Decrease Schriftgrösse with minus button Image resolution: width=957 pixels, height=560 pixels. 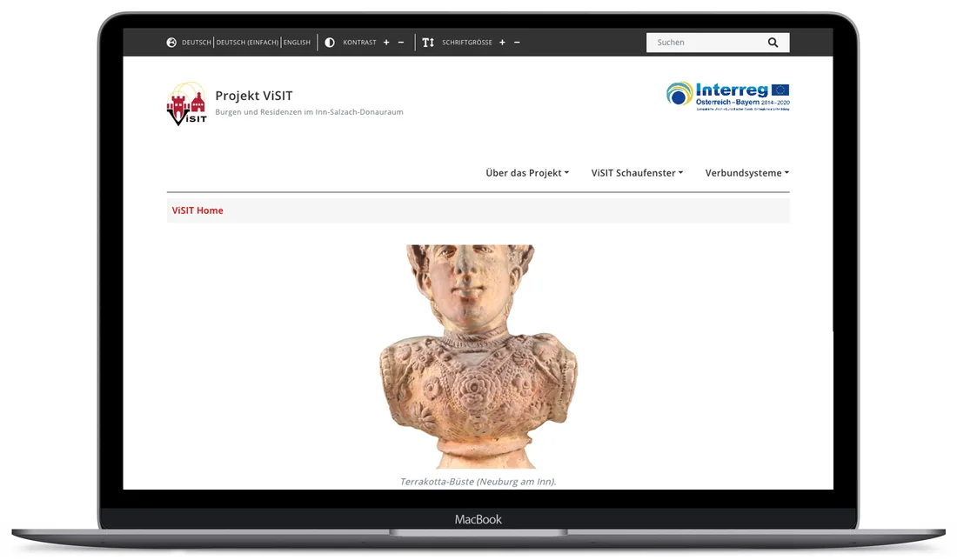click(517, 43)
